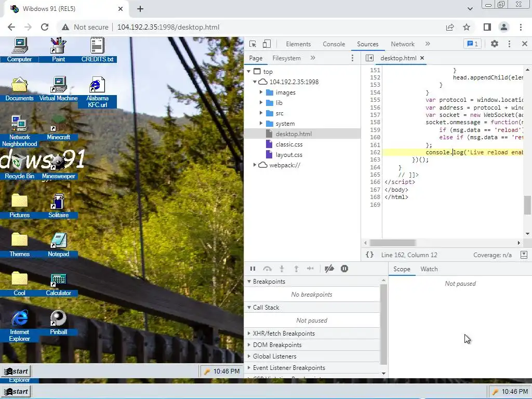The height and width of the screenshot is (399, 532).
Task: Click the pretty print braces icon
Action: (x=369, y=255)
